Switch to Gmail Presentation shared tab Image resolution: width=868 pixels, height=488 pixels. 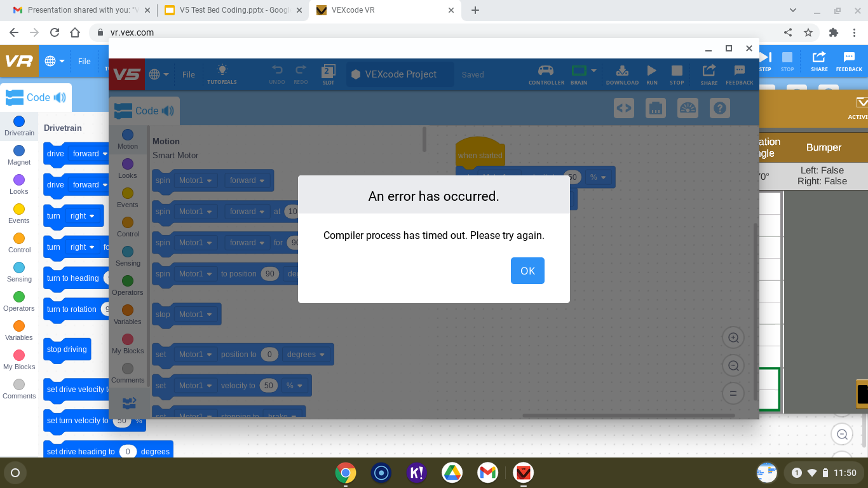coord(83,10)
